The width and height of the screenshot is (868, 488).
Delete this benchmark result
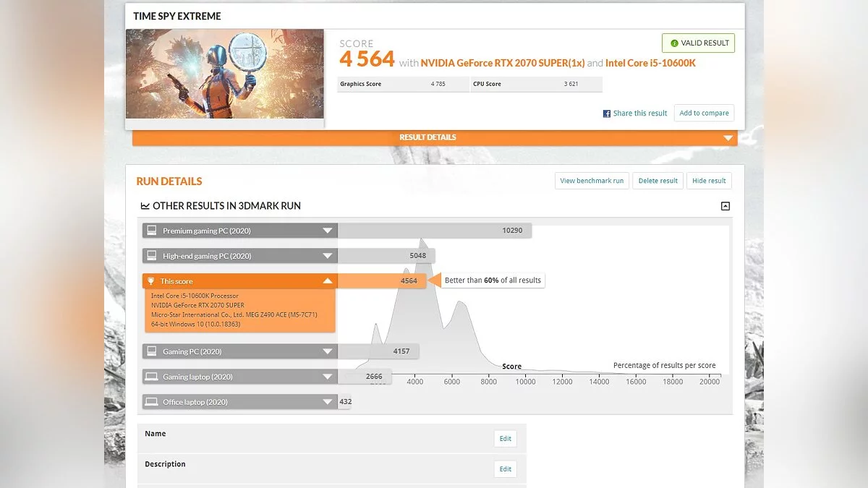tap(658, 181)
